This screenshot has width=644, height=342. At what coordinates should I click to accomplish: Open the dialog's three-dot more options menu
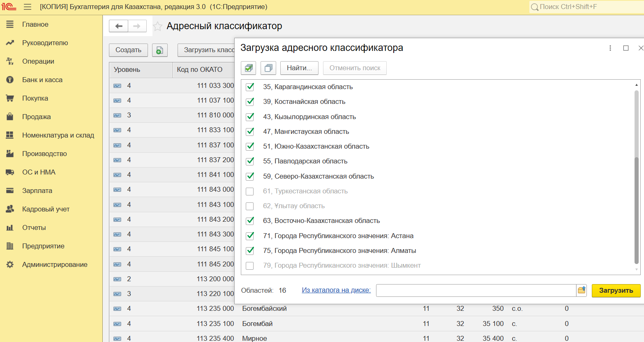pos(610,48)
